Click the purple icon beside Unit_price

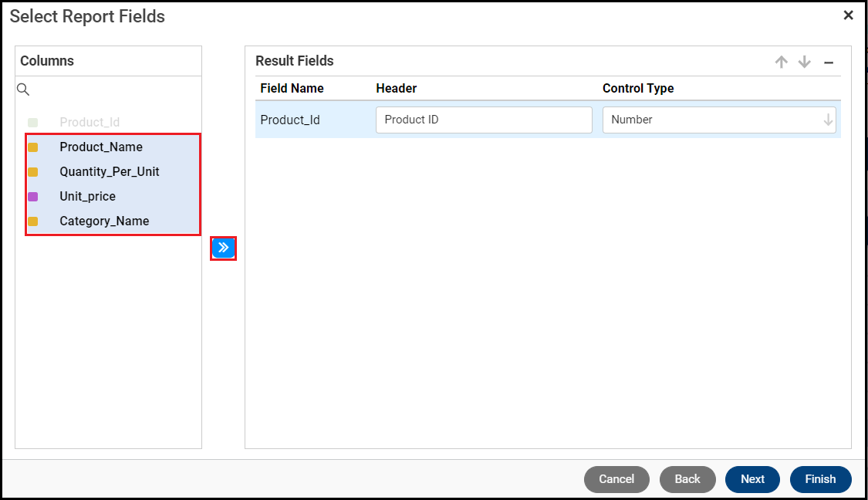pos(33,197)
